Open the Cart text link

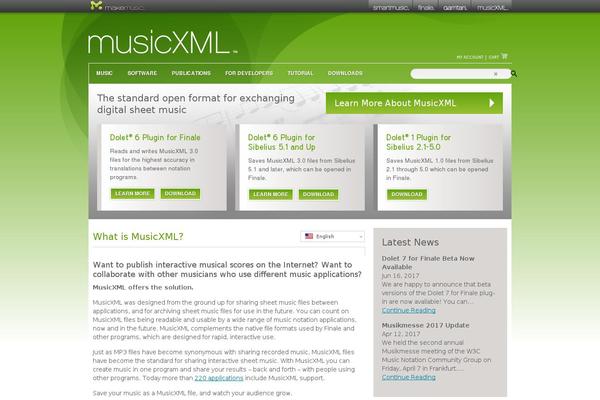click(x=494, y=57)
